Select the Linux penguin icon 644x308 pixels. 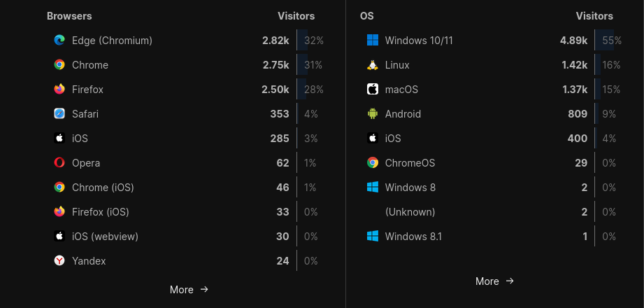coord(373,65)
